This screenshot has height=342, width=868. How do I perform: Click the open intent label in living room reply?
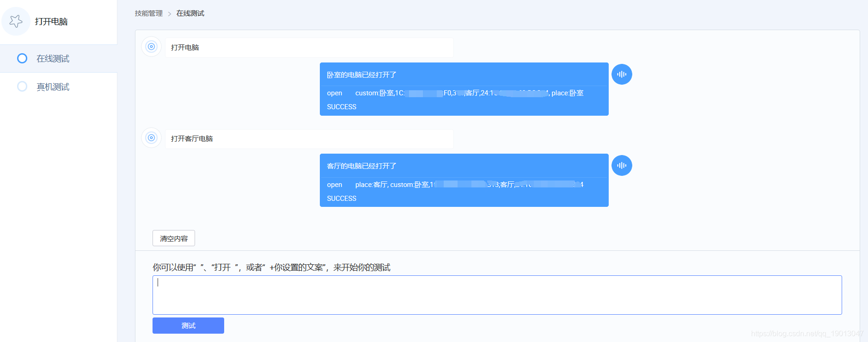tap(335, 185)
